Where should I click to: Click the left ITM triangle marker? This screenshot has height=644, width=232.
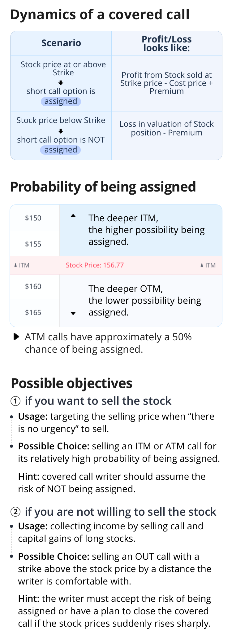pyautogui.click(x=16, y=265)
